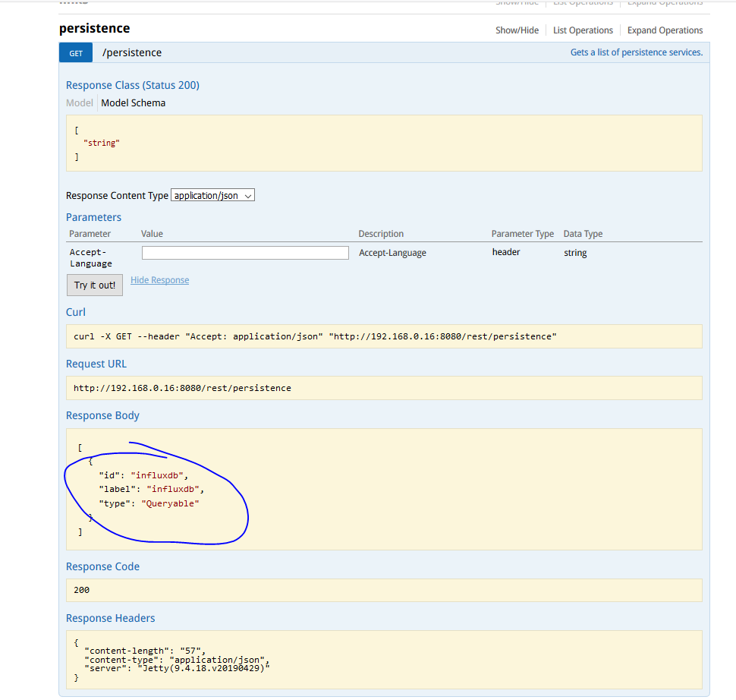Click 'Gets a list of persistence services' description

pos(636,53)
